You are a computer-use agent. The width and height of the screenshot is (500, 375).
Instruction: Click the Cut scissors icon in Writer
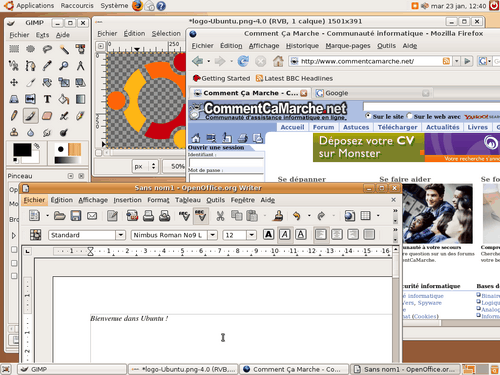(220, 216)
